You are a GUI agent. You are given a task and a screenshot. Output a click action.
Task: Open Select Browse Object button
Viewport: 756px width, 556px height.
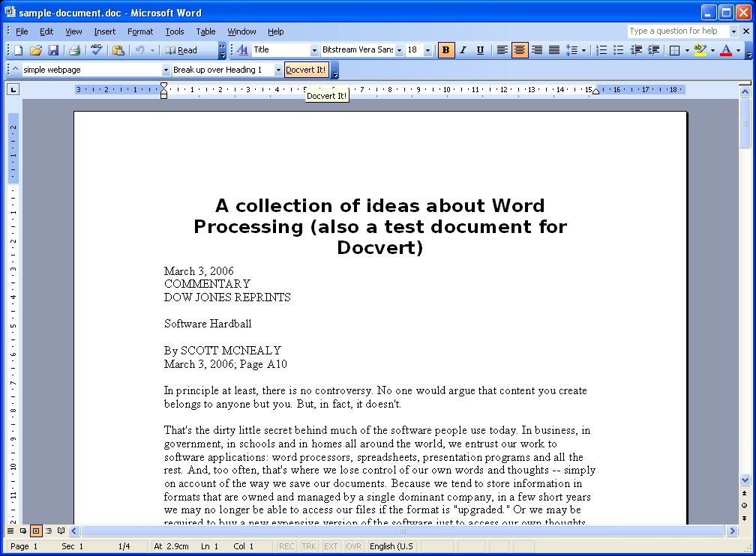tap(745, 505)
